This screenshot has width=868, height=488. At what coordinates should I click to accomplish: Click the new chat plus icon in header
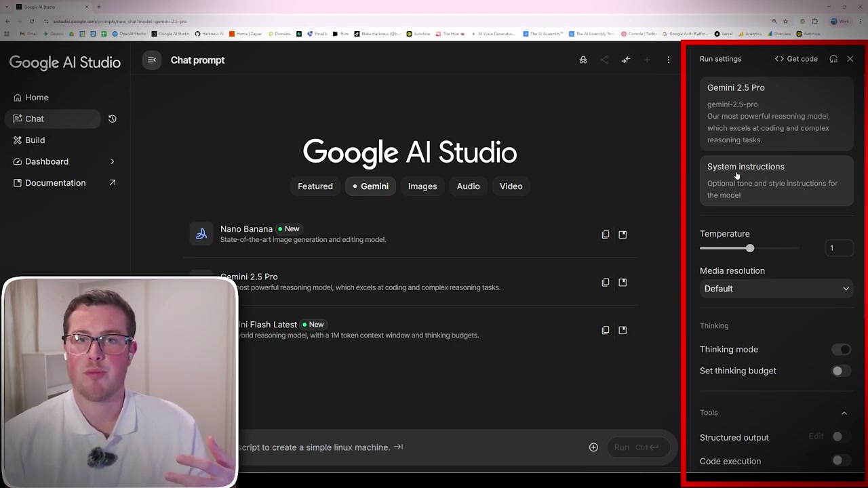coord(647,60)
